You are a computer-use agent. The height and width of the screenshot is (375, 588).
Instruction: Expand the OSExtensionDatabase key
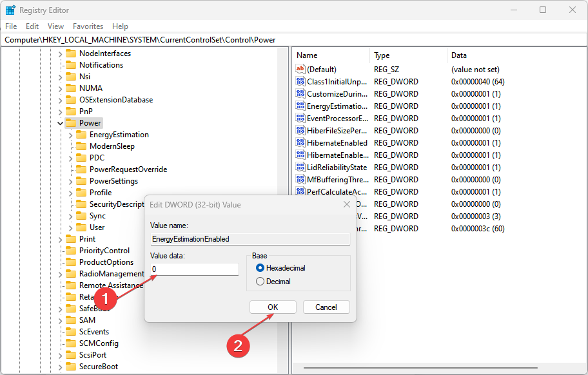[60, 100]
